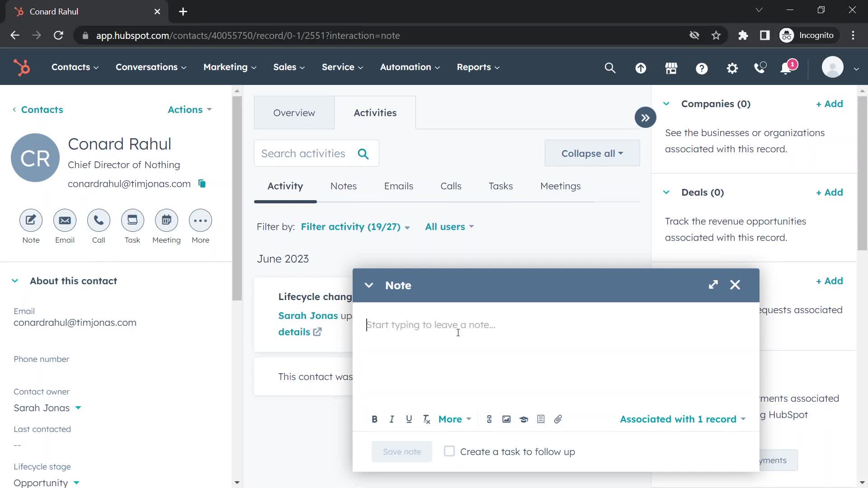Click the Bold formatting icon
868x488 pixels.
(x=374, y=419)
